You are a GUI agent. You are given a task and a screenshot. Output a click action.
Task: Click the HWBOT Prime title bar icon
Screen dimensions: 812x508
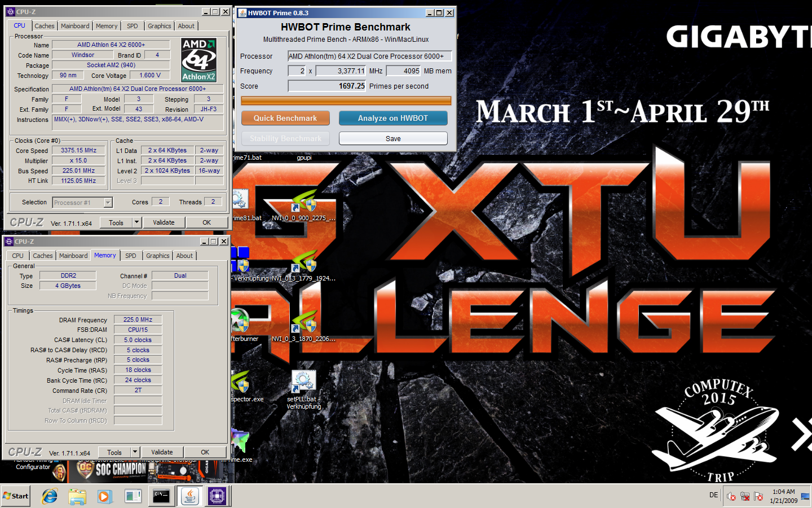point(242,12)
